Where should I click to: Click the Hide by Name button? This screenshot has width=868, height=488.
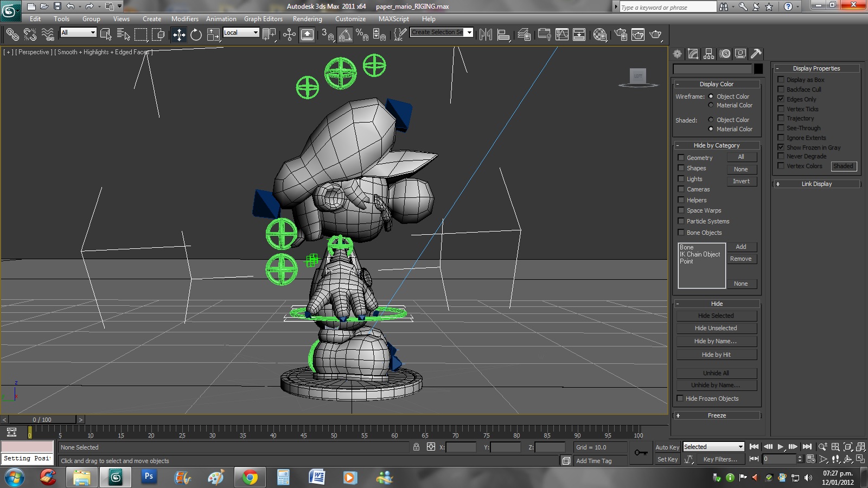tap(716, 341)
